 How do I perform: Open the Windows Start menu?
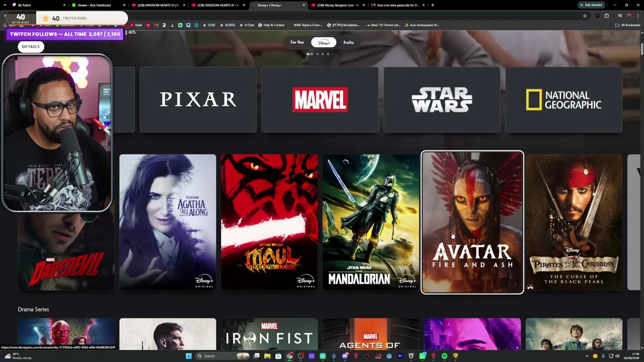189,356
